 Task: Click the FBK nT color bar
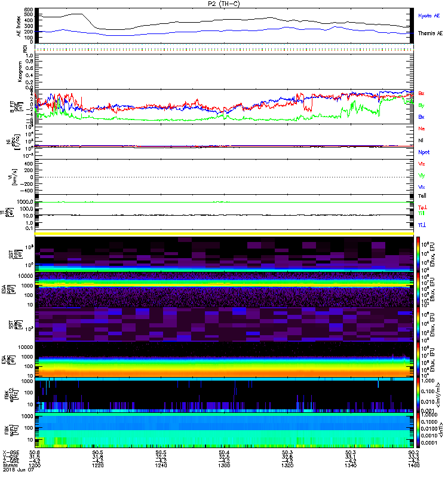[x=418, y=430]
